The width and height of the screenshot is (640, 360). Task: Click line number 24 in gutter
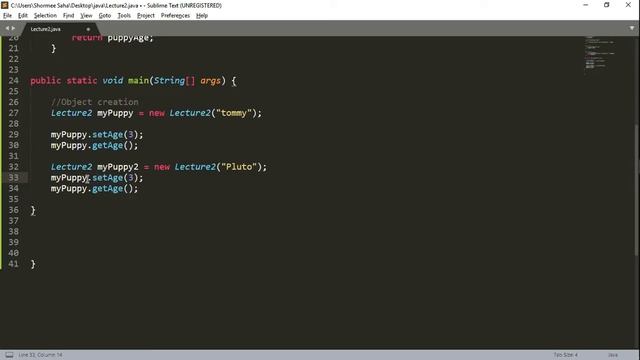[13, 80]
